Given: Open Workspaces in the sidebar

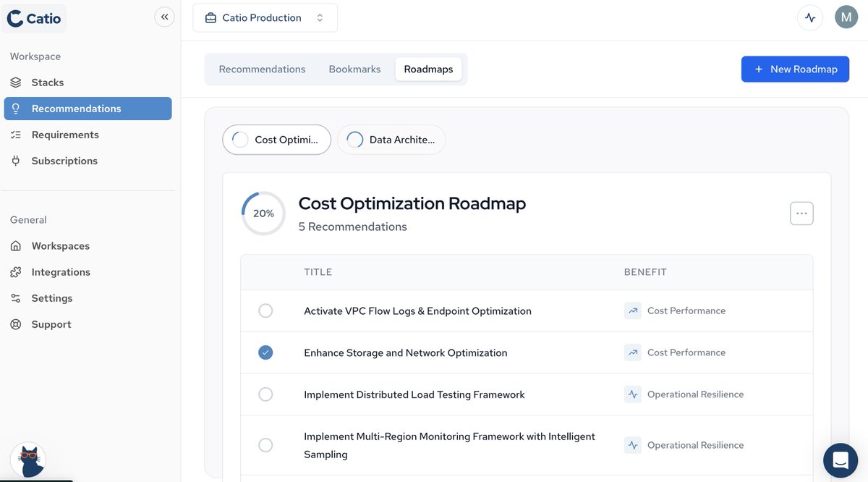Looking at the screenshot, I should point(88,246).
